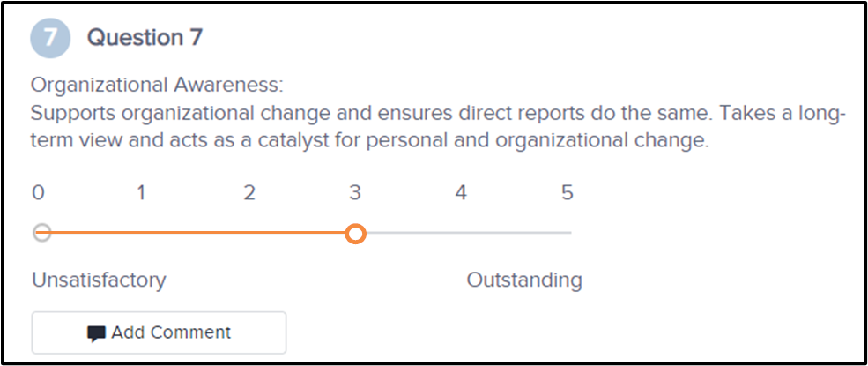Click the Add Comment button
The height and width of the screenshot is (366, 868).
pos(159,332)
